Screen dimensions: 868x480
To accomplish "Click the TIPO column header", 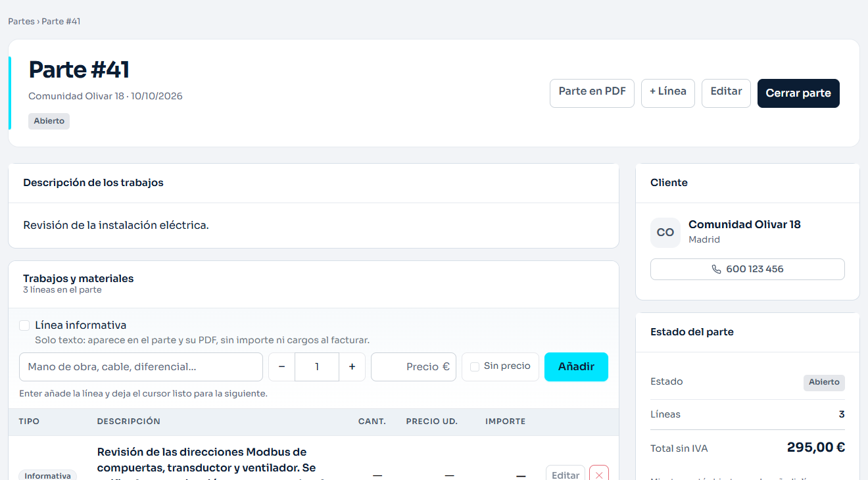I will coord(29,421).
